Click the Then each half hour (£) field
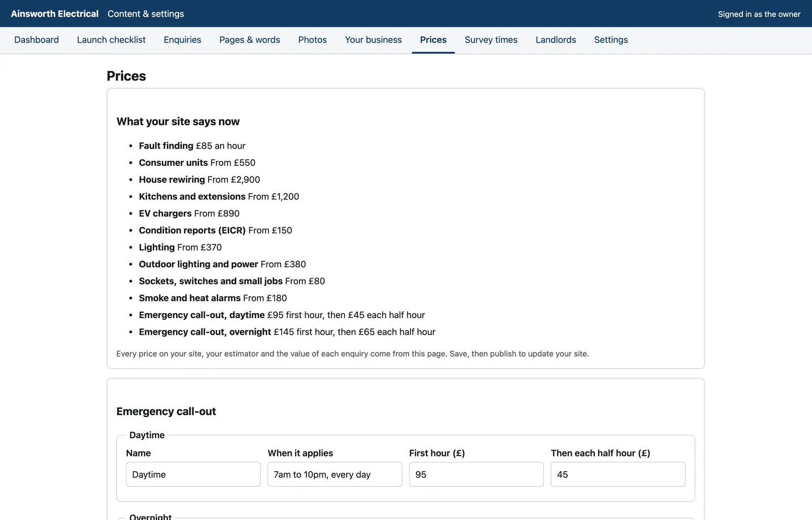Screen dimensions: 812x520 click(x=618, y=474)
